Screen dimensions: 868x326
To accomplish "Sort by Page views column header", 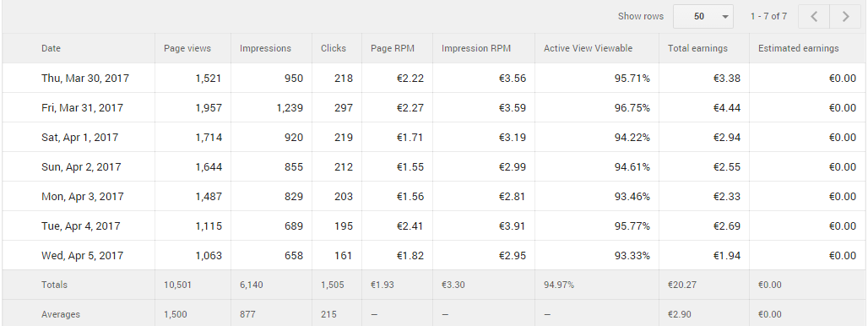I will pos(187,48).
